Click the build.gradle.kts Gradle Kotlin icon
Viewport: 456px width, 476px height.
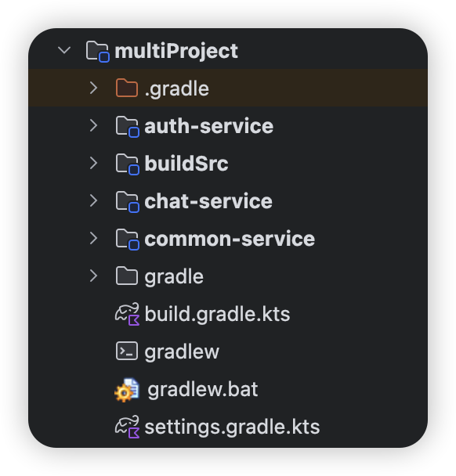[x=127, y=314]
